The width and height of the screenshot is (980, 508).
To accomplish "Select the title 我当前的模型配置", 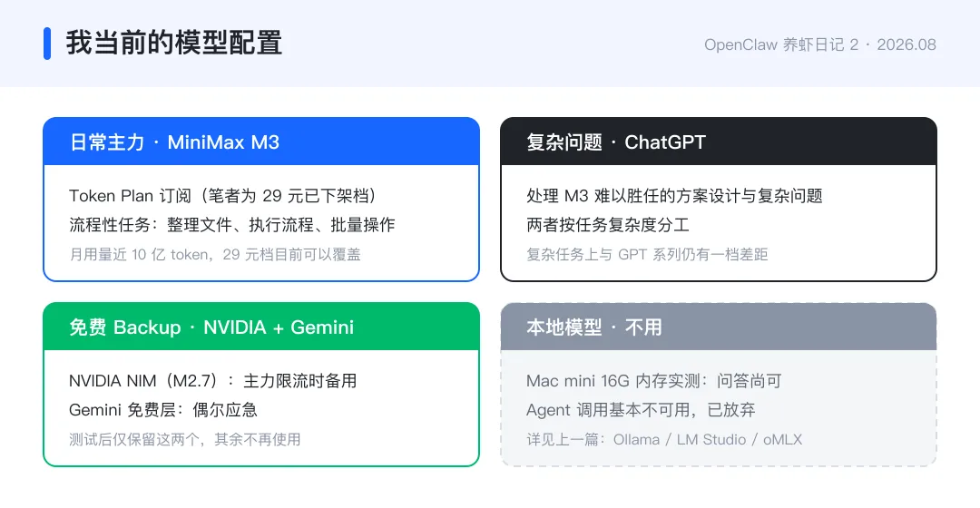I will (x=174, y=44).
